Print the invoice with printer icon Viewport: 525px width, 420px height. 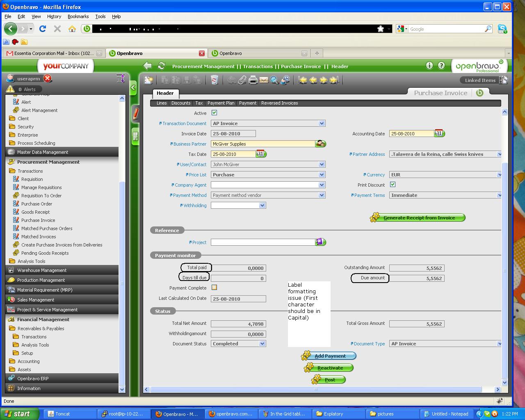[x=253, y=80]
